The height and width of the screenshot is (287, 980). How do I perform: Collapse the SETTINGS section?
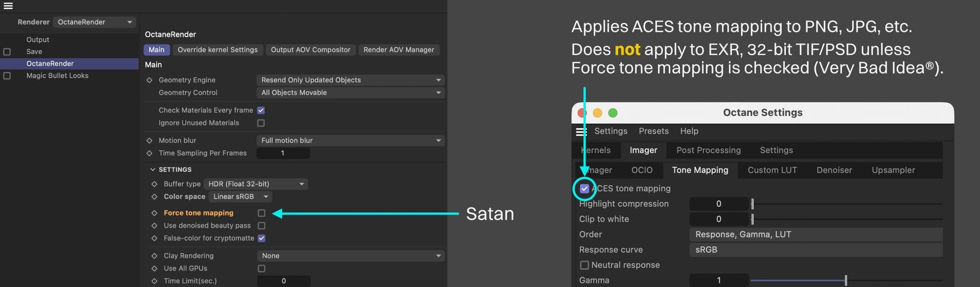coord(152,170)
